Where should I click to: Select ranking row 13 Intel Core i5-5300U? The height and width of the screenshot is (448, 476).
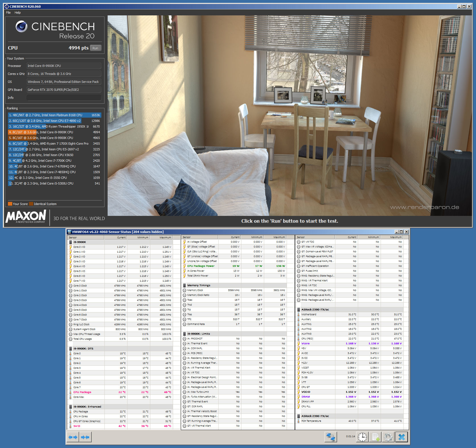tap(54, 183)
